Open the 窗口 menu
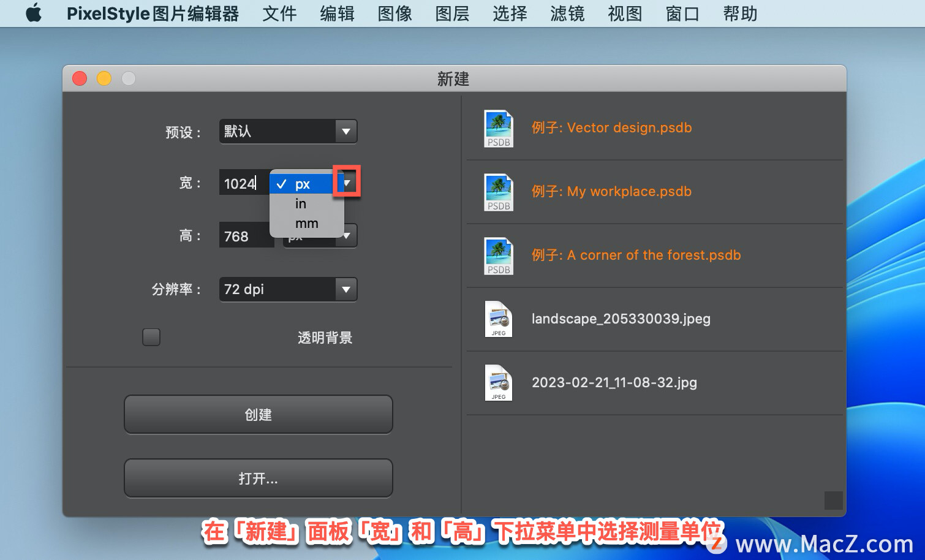The width and height of the screenshot is (925, 560). click(x=682, y=13)
